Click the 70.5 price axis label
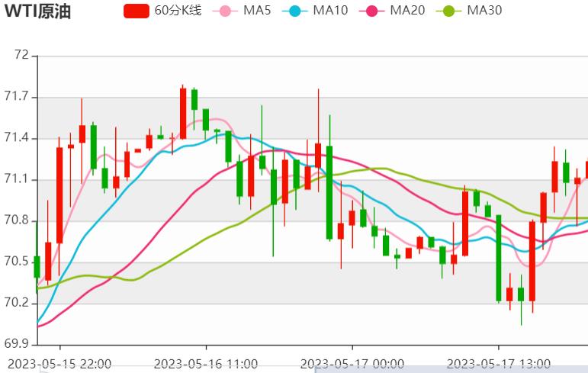This screenshot has width=588, height=373. 17,262
